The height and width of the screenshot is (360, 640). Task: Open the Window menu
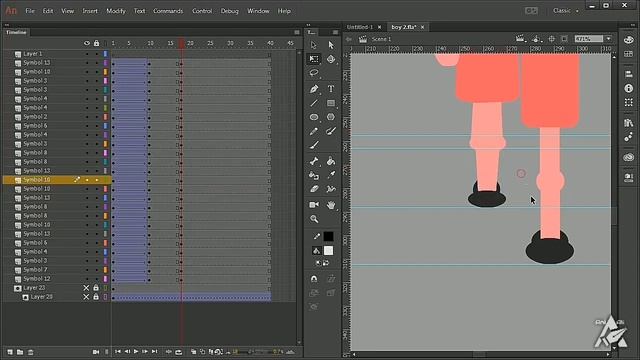tap(258, 11)
